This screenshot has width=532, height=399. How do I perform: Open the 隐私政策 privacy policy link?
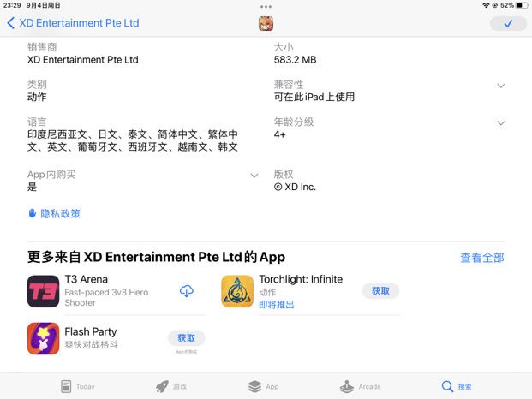(x=60, y=213)
